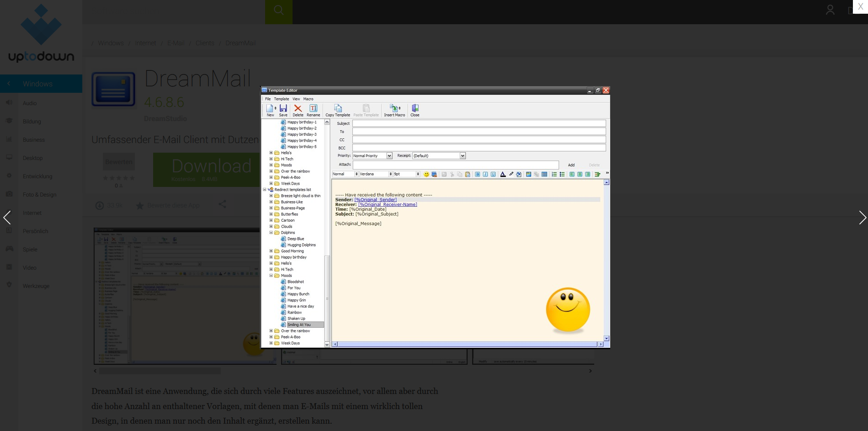Select the Have a nice day template
This screenshot has width=868, height=431.
301,306
